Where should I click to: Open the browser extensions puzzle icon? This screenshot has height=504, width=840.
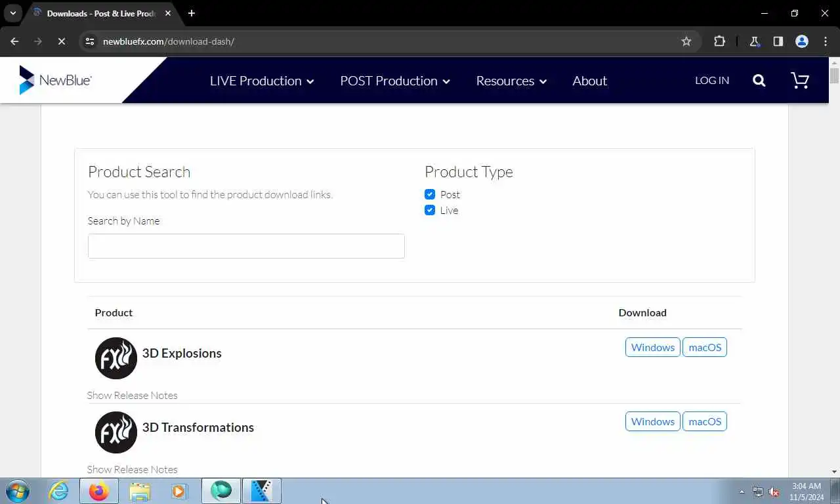click(x=720, y=41)
